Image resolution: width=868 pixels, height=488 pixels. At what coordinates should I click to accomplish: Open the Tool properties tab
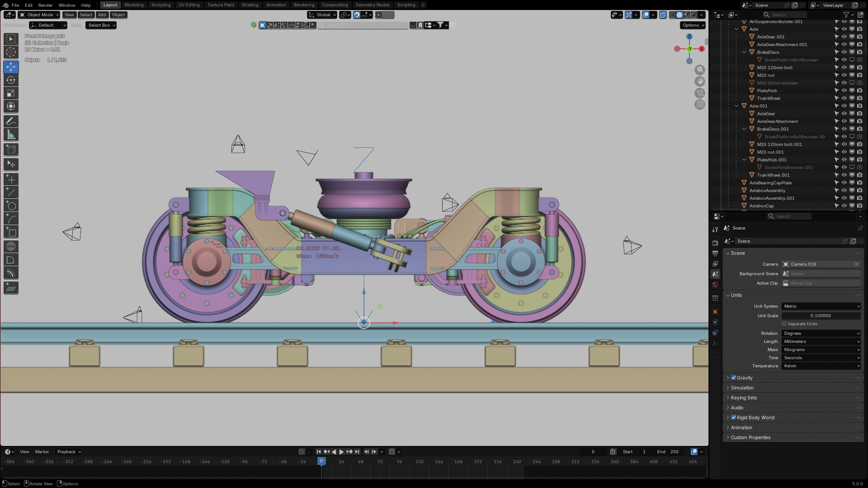(x=715, y=229)
